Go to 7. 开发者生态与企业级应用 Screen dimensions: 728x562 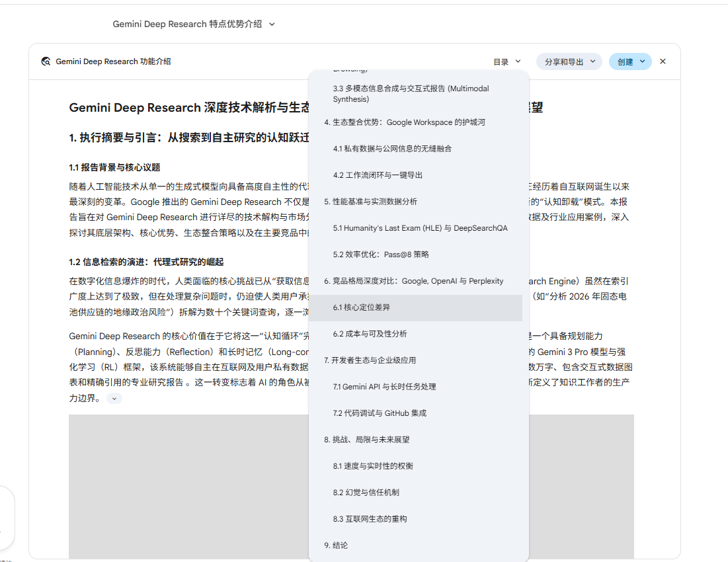(x=415, y=360)
